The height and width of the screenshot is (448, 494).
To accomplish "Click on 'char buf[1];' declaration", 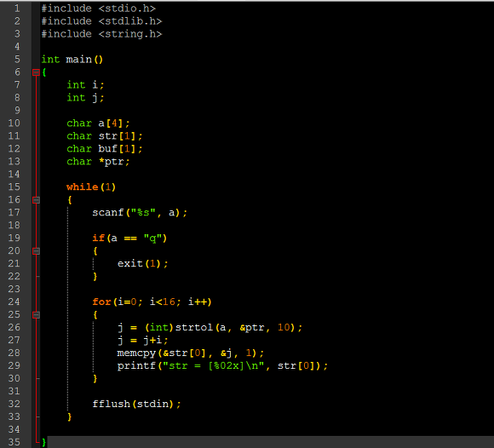I will [105, 149].
